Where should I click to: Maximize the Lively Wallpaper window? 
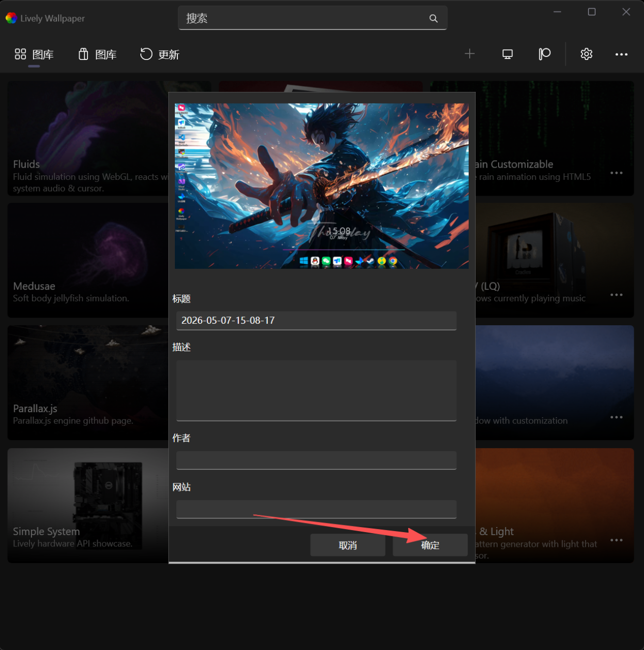click(592, 12)
